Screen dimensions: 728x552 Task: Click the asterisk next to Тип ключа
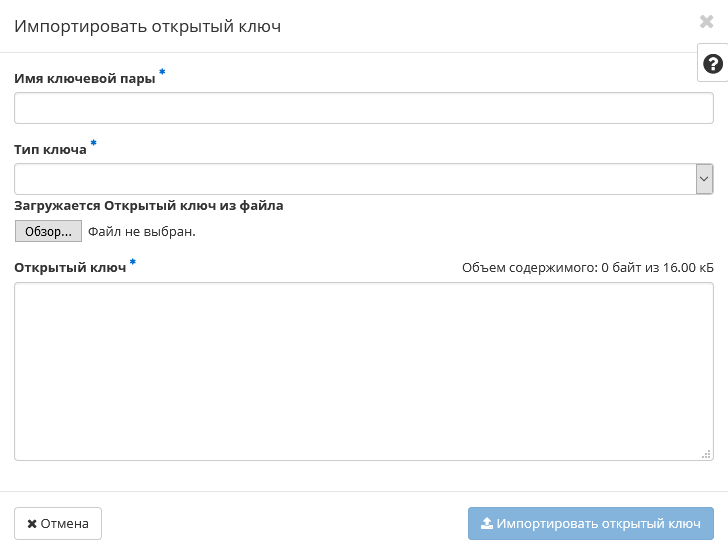[x=94, y=144]
